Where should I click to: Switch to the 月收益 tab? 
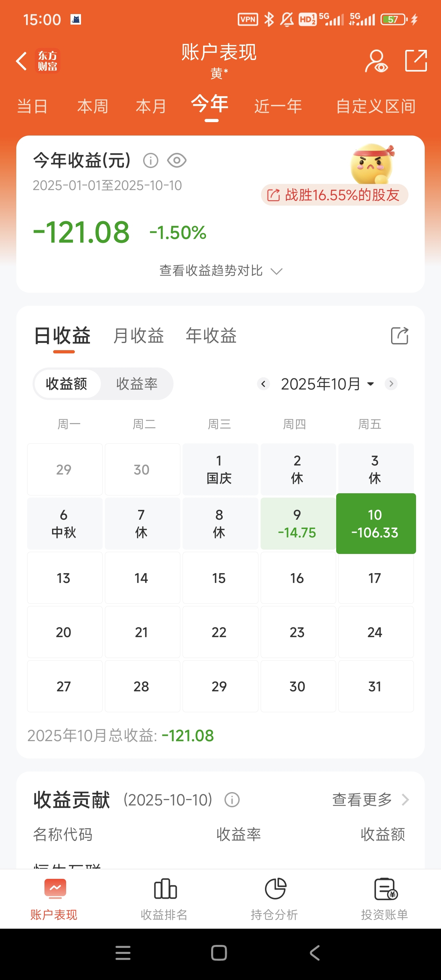pyautogui.click(x=138, y=336)
